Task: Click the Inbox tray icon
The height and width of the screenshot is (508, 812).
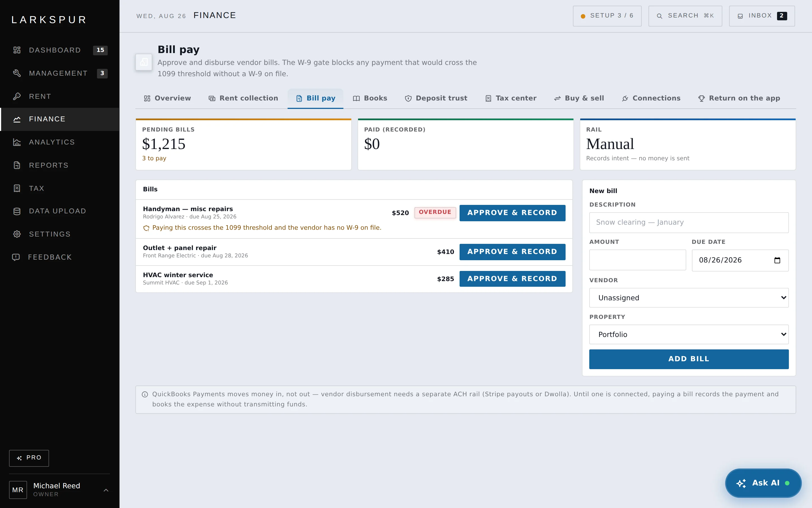Action: coord(740,16)
